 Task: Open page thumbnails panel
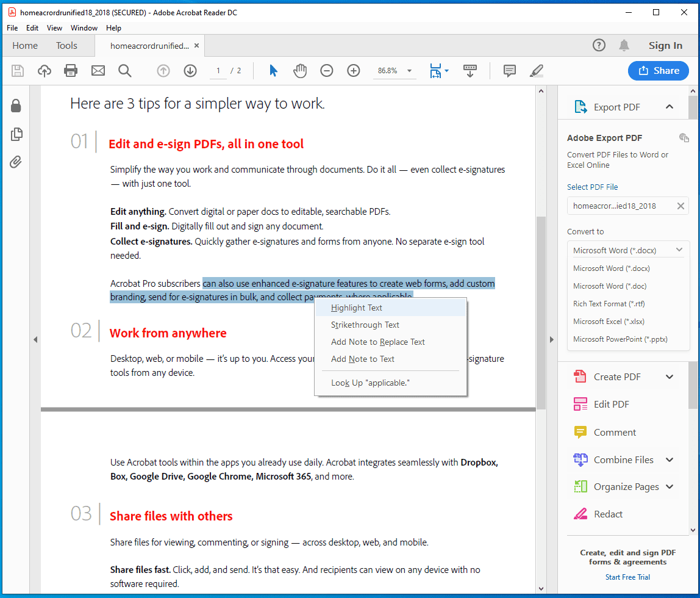pos(16,134)
